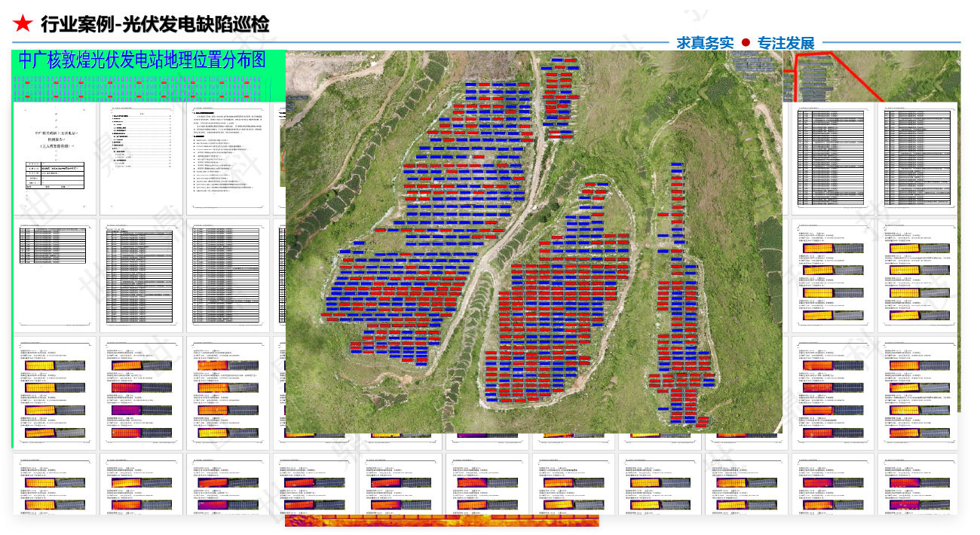Click the orange thermal image strip below aerial map

coord(441,521)
